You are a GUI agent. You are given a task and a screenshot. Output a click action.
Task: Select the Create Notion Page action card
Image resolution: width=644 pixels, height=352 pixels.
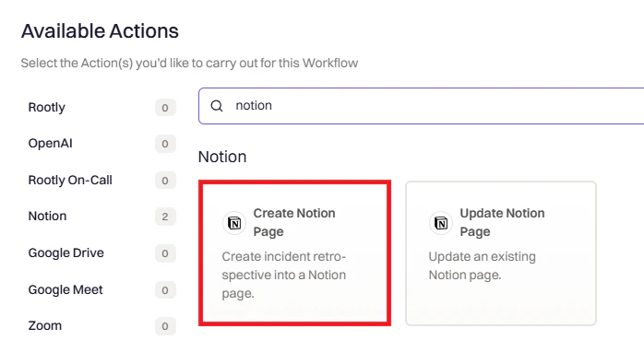[x=295, y=253]
